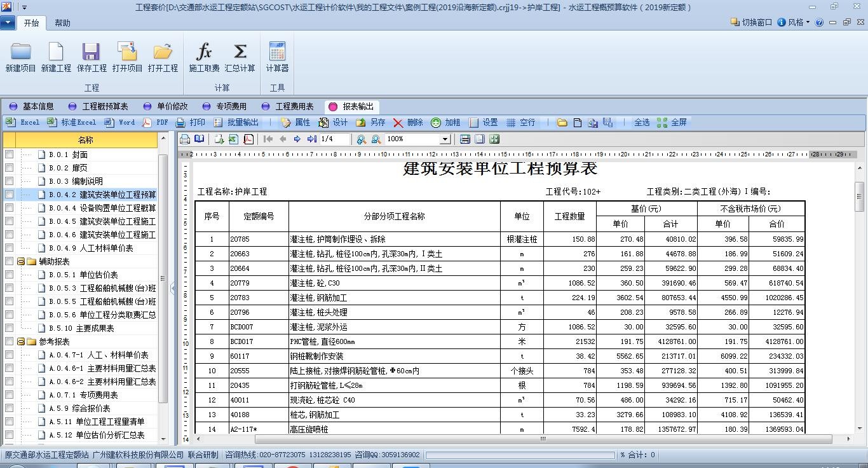
Task: Go to previous preview page
Action: point(283,139)
